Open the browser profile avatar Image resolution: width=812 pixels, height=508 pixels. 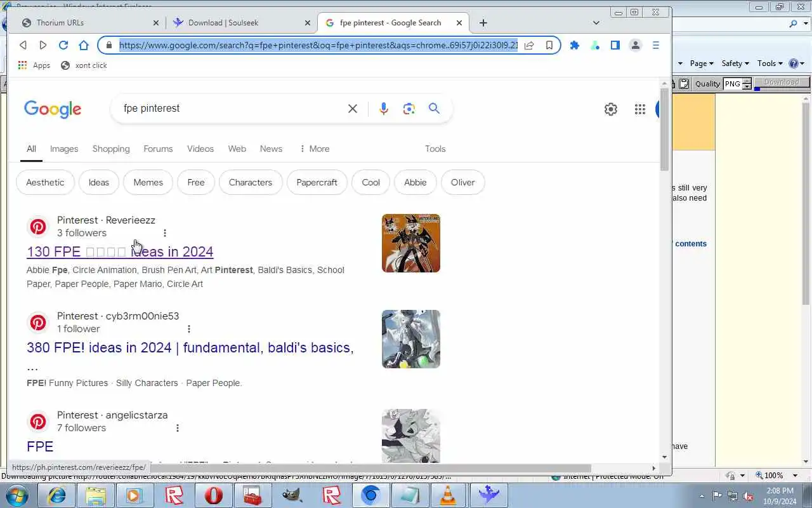point(635,45)
